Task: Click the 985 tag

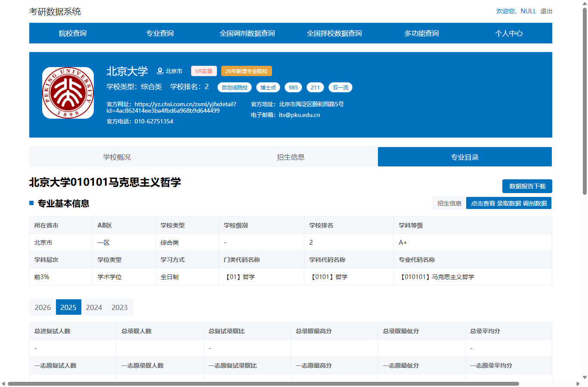Action: [x=293, y=87]
